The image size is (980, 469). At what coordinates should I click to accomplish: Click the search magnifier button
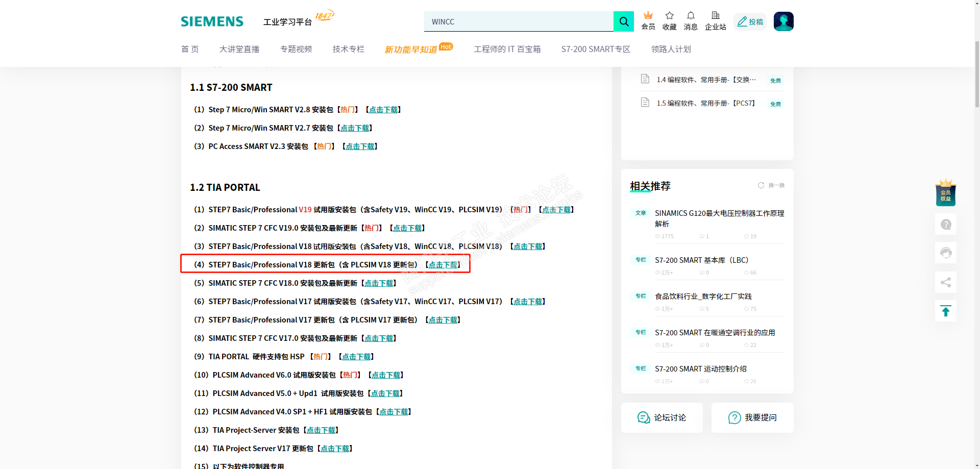click(x=624, y=21)
